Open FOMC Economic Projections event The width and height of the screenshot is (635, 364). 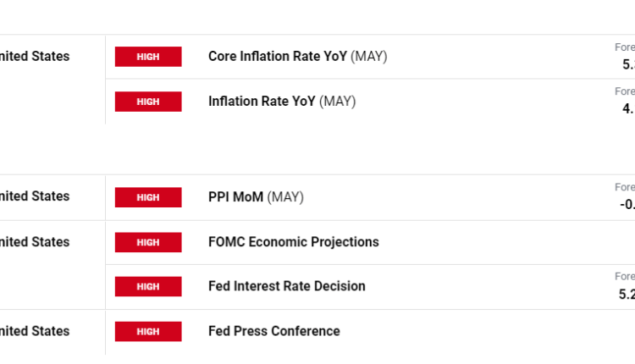point(293,242)
